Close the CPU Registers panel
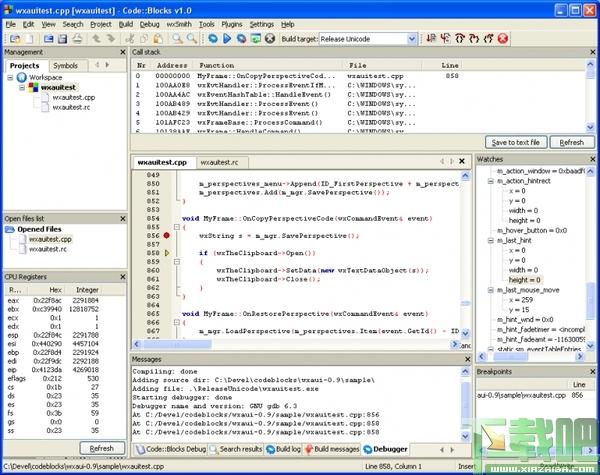 tap(123, 277)
